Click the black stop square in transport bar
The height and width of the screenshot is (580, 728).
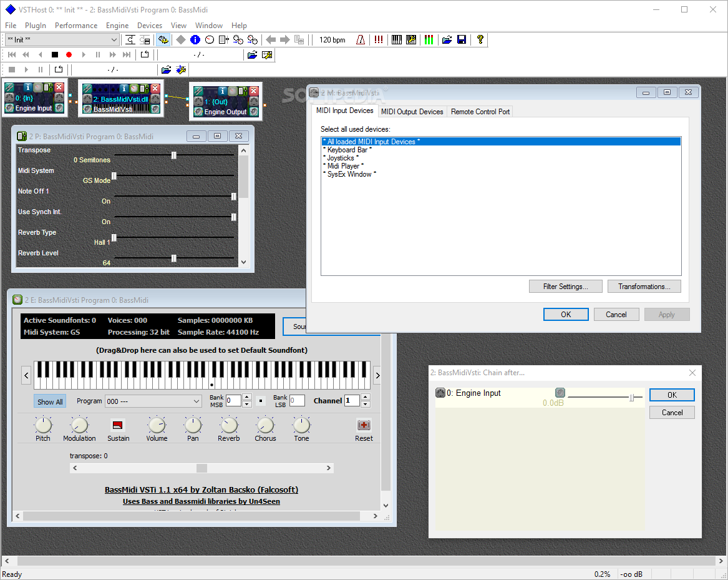pos(55,55)
